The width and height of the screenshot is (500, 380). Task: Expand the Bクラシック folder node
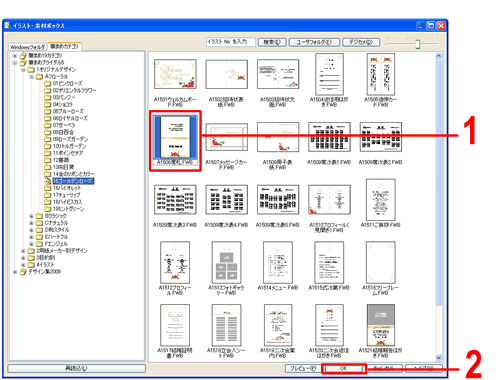click(x=31, y=216)
